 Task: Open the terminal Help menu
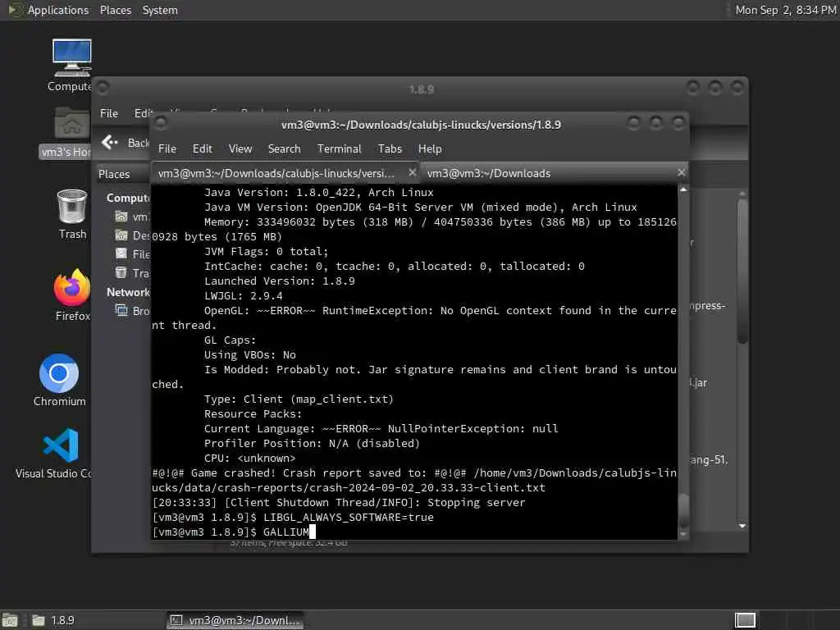[430, 149]
